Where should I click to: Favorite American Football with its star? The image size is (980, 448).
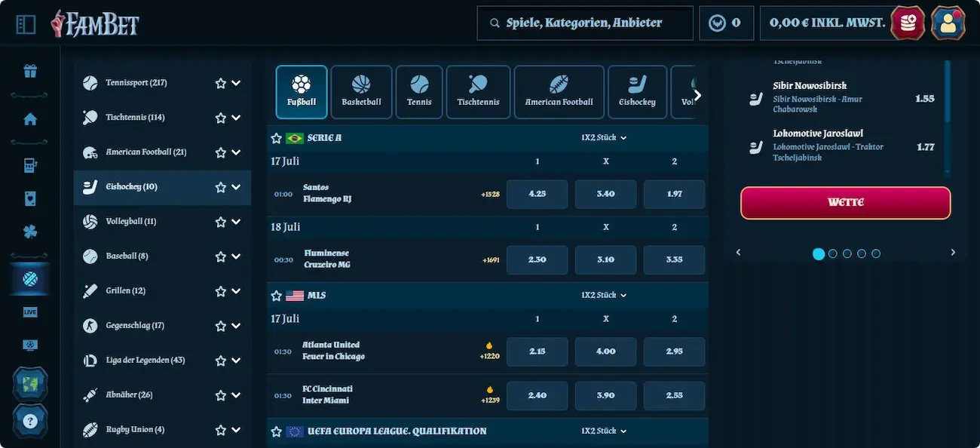click(221, 152)
